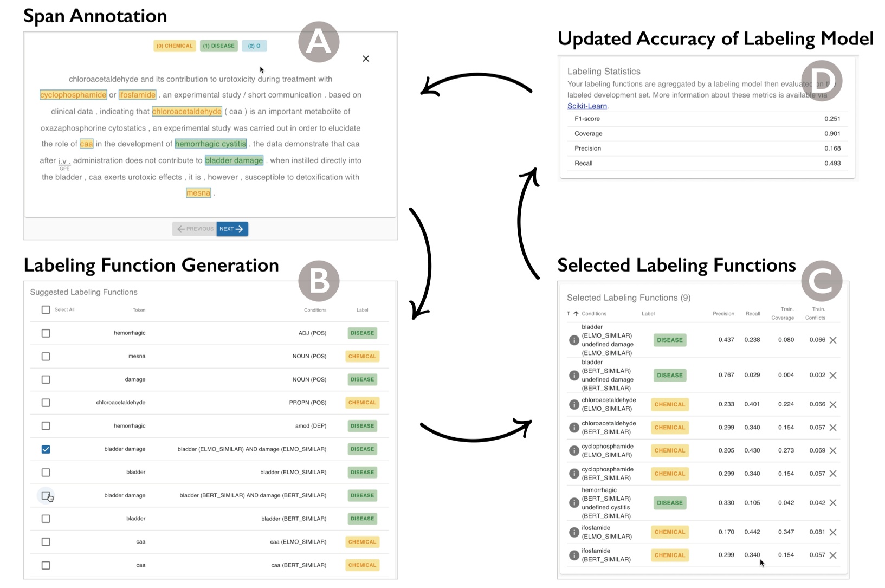Close the span annotation panel with X
885x588 pixels.
[x=366, y=59]
